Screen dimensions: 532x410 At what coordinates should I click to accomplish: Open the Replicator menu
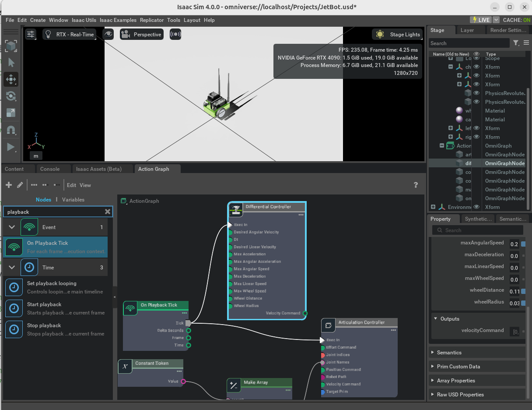(152, 20)
